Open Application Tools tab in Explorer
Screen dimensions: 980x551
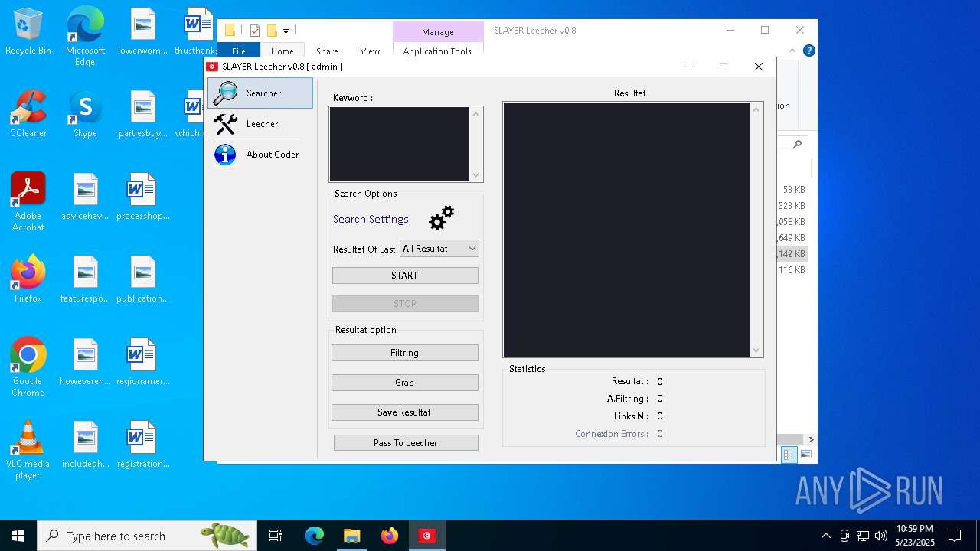[x=437, y=51]
